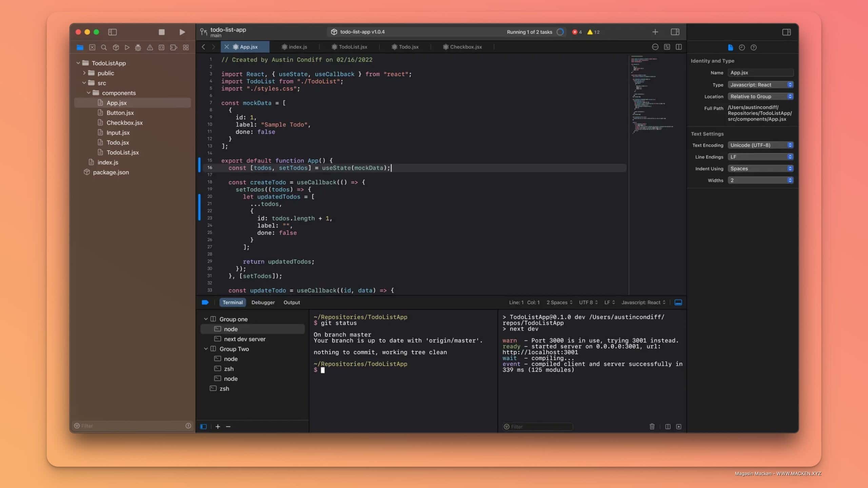
Task: Edit the Name field showing App.jsx
Action: point(761,73)
